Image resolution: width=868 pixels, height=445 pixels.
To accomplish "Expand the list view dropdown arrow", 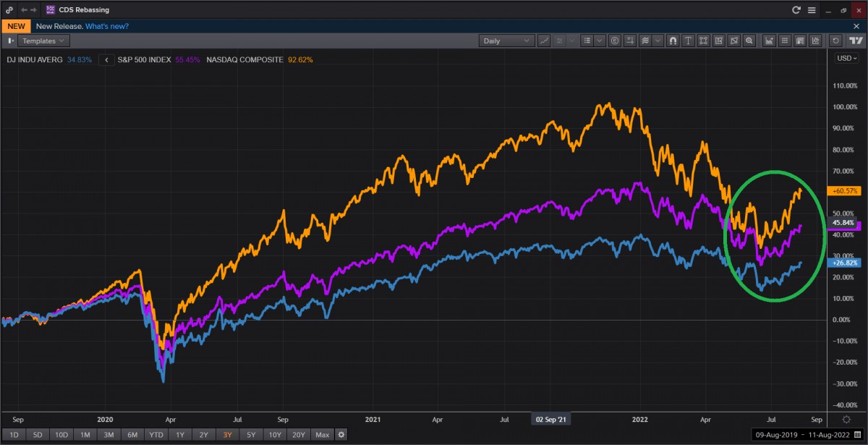I will pos(599,41).
